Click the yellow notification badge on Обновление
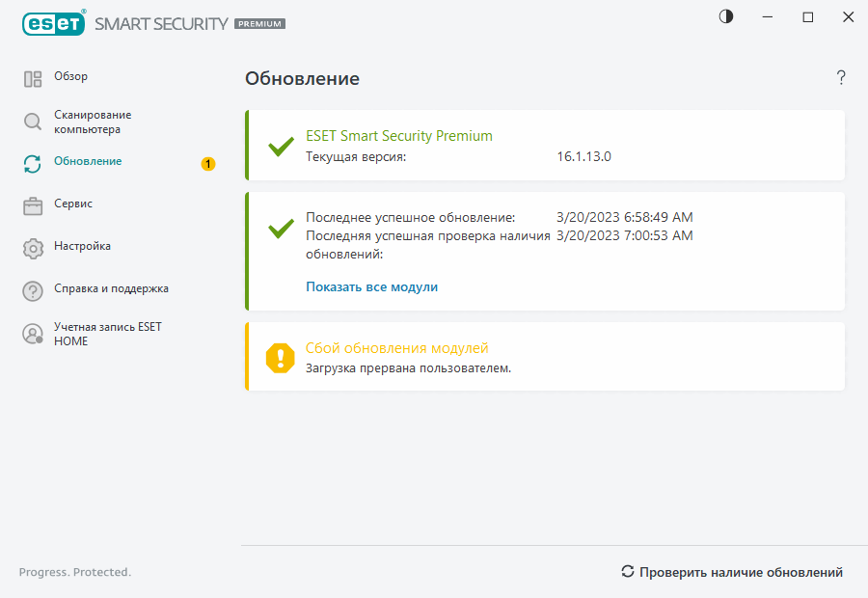 tap(208, 164)
